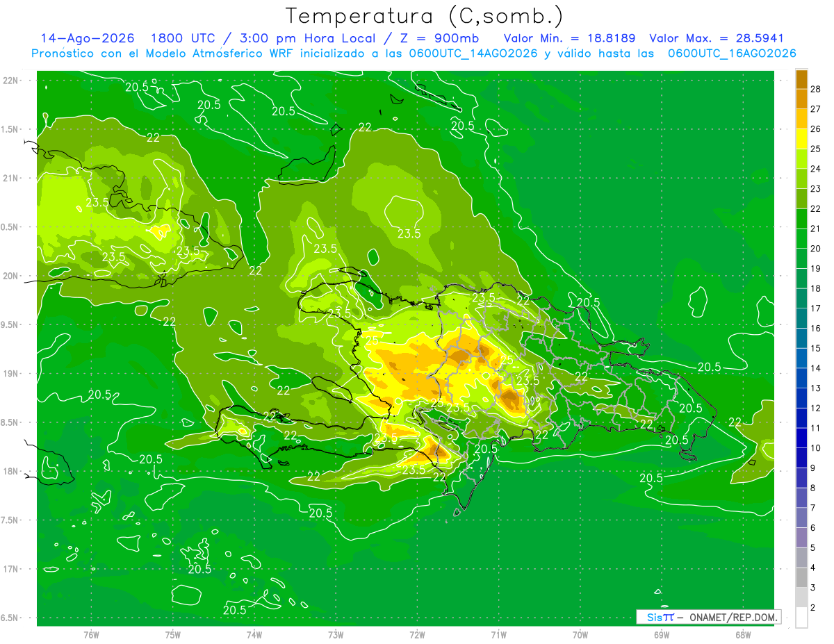Viewport: 834px width, 644px height.
Task: Click the "71W" longitude axis label
Action: coord(498,634)
